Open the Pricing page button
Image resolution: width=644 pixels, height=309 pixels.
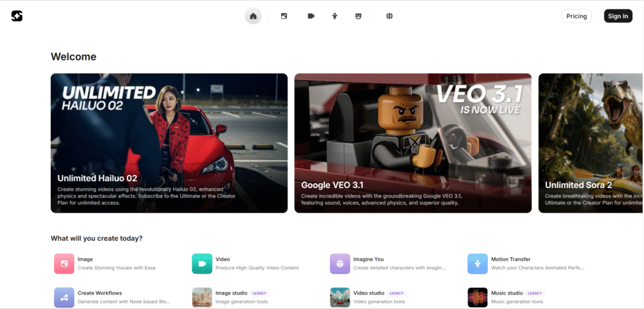[576, 16]
